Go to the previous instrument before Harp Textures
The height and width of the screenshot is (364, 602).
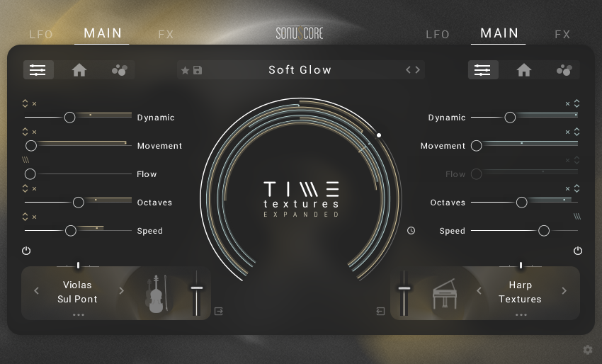click(x=479, y=290)
